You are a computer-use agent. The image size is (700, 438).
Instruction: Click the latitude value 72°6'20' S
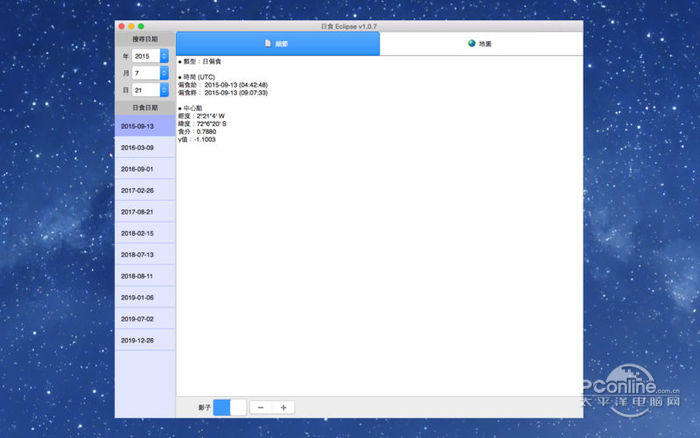click(212, 124)
